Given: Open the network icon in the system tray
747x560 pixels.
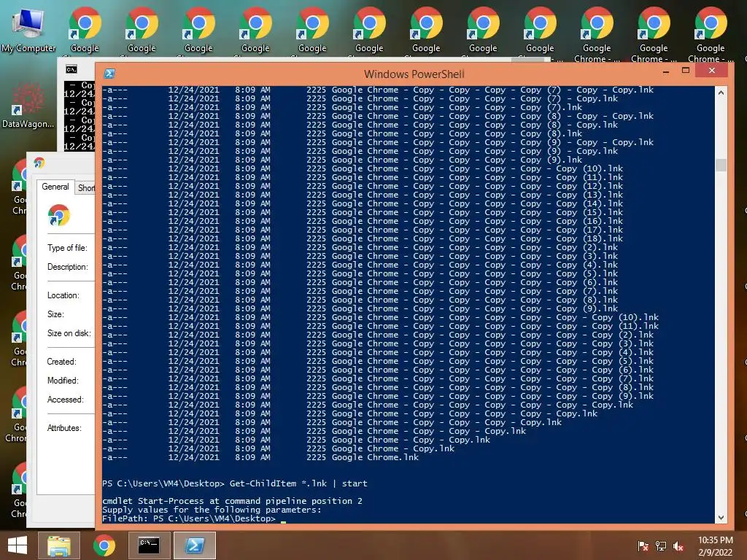Looking at the screenshot, I should click(x=661, y=545).
